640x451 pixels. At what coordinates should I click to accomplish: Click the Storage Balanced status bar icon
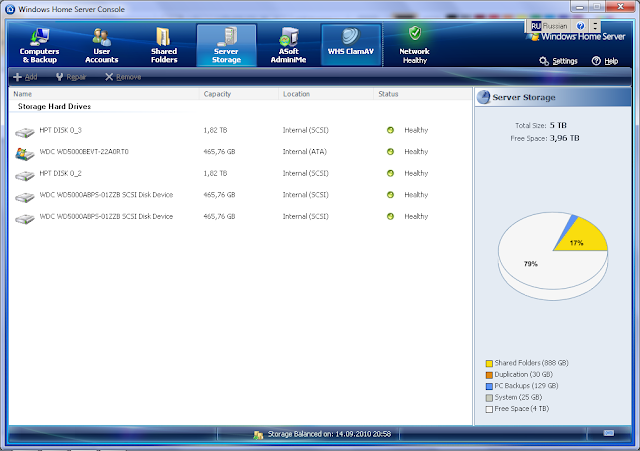pyautogui.click(x=258, y=435)
